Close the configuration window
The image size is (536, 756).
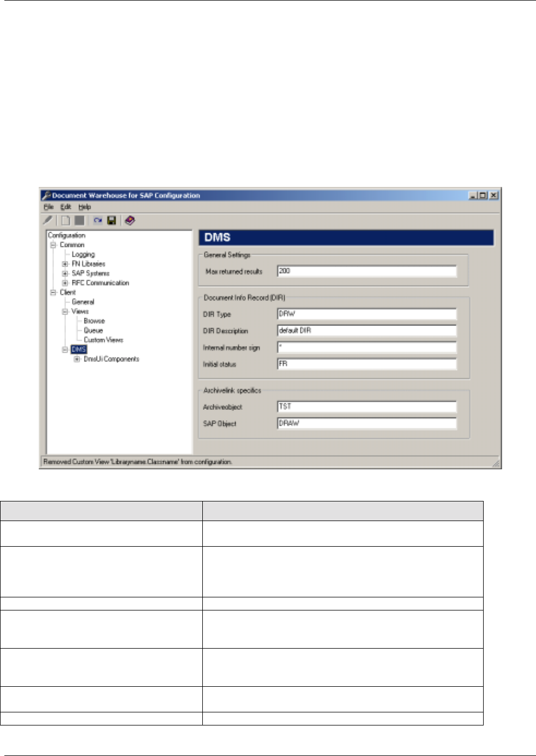pyautogui.click(x=493, y=195)
